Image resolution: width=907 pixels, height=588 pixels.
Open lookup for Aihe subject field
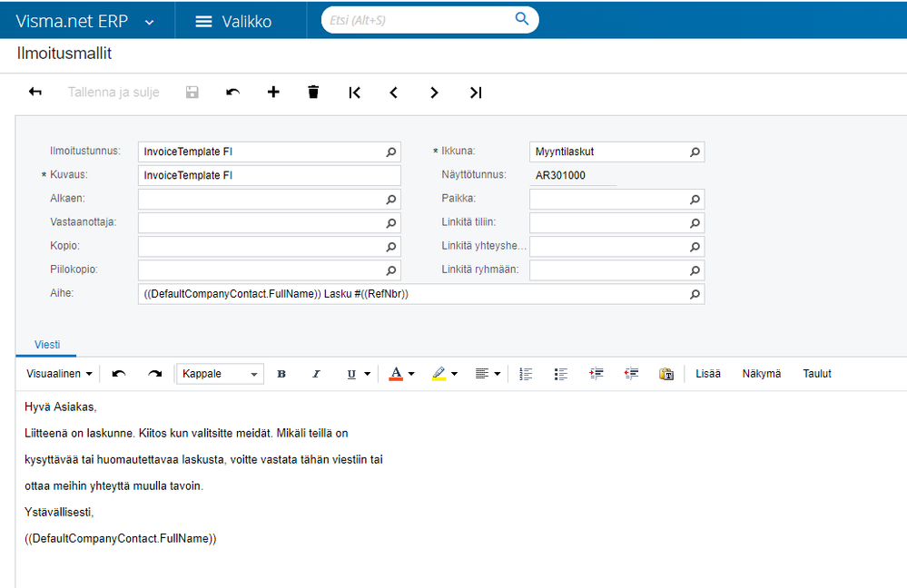(695, 294)
